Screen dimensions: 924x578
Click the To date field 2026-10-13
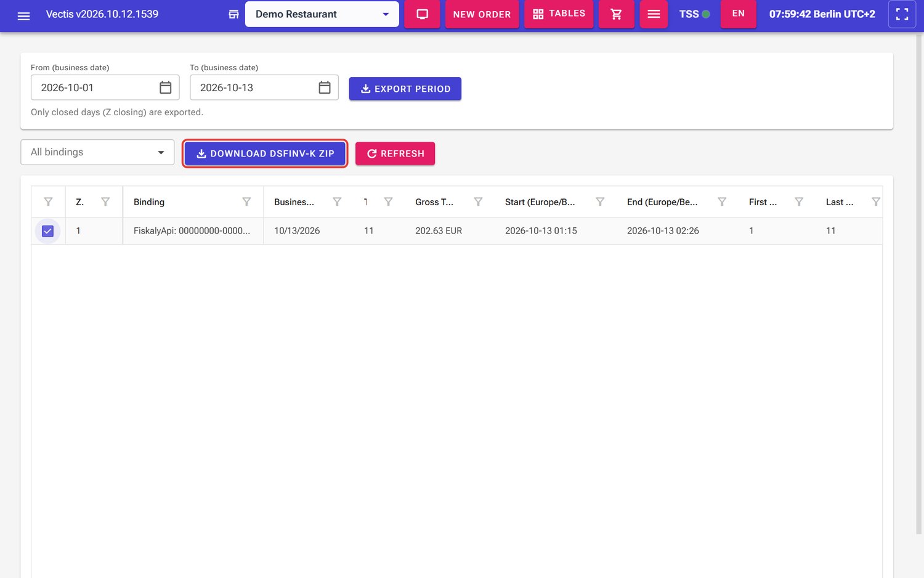[264, 88]
